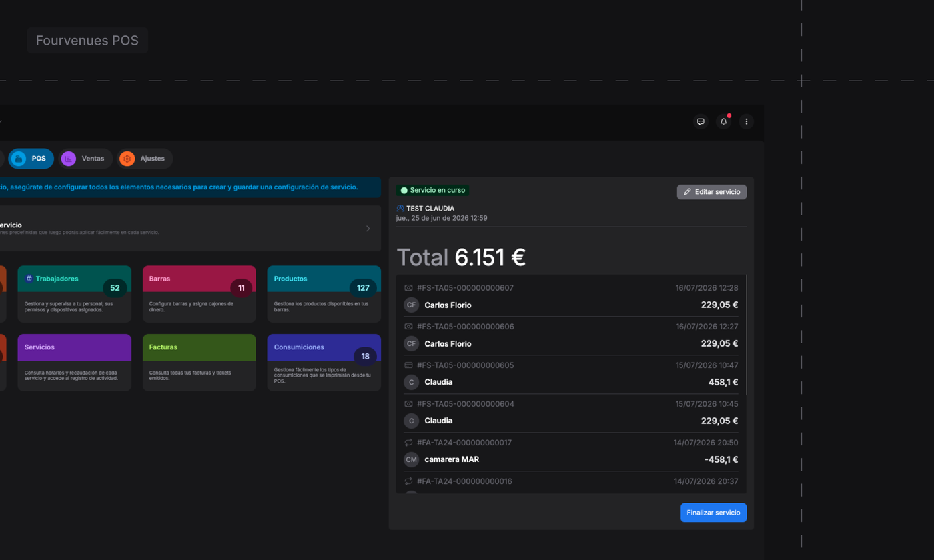Click green dot in Servicio en curso badge

coord(404,191)
